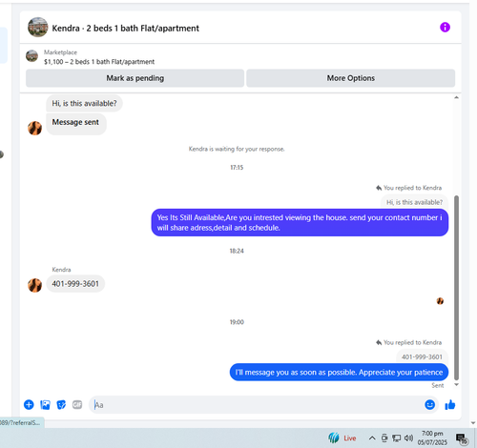Open the Windows notification center icon
Screen dimensions: 477x448
point(461,438)
